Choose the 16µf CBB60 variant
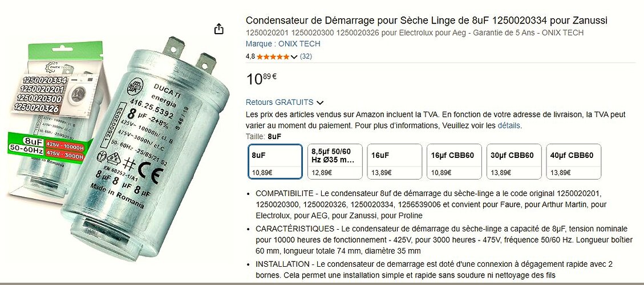This screenshot has width=644, height=285. coord(454,161)
